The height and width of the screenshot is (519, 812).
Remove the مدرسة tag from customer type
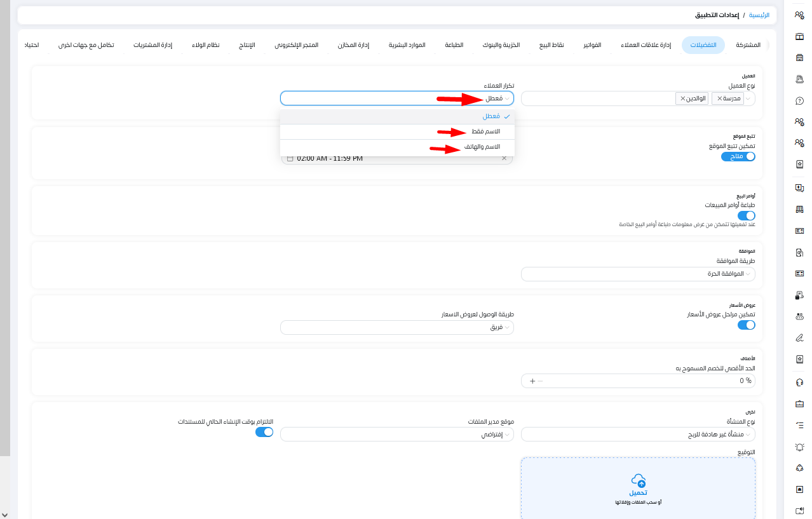[719, 98]
